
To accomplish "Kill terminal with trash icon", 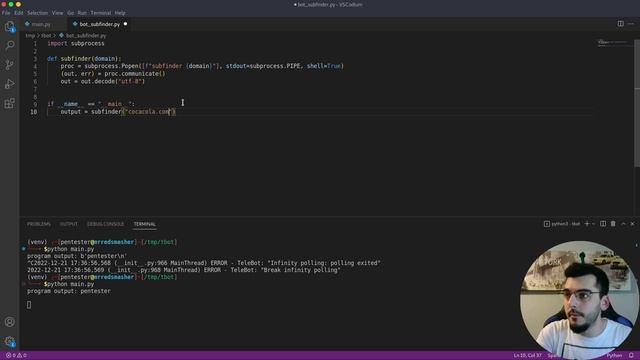I will point(613,224).
